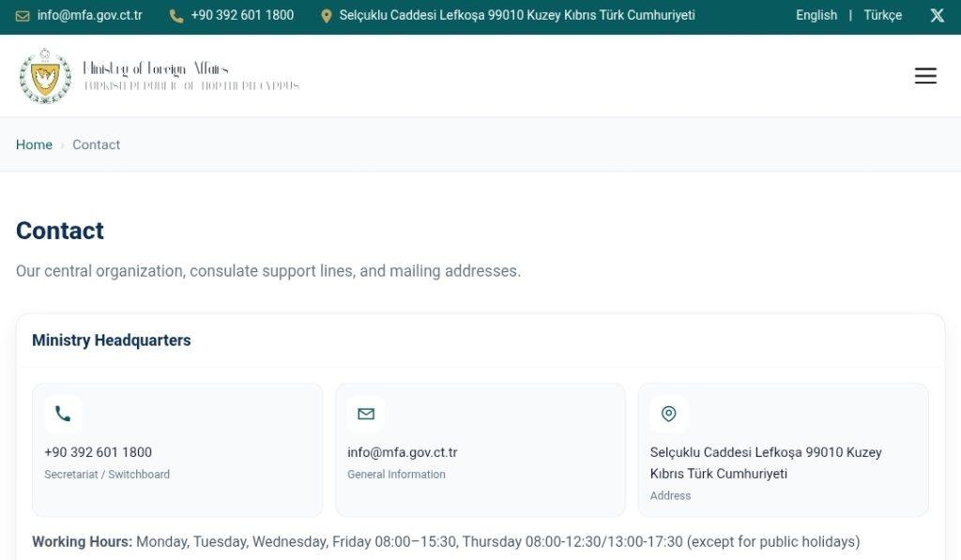Click the location pin icon in Address card

(668, 415)
